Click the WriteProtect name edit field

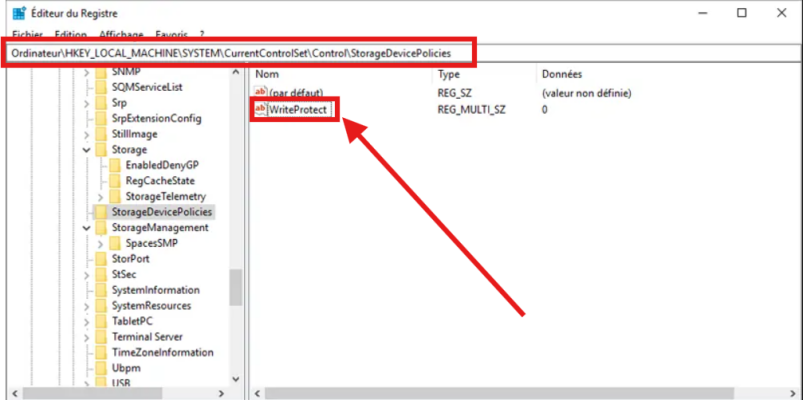tap(300, 109)
